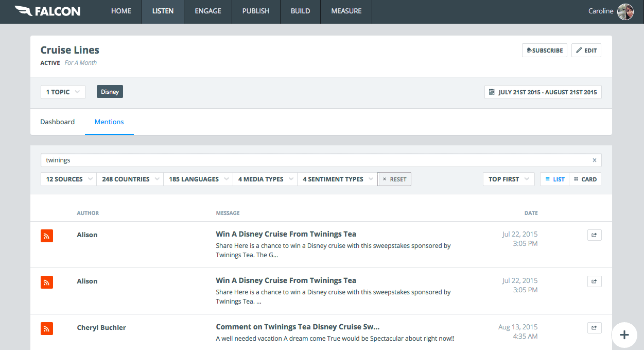Viewport: 644px width, 350px height.
Task: Share the second Alison mention
Action: 594,281
